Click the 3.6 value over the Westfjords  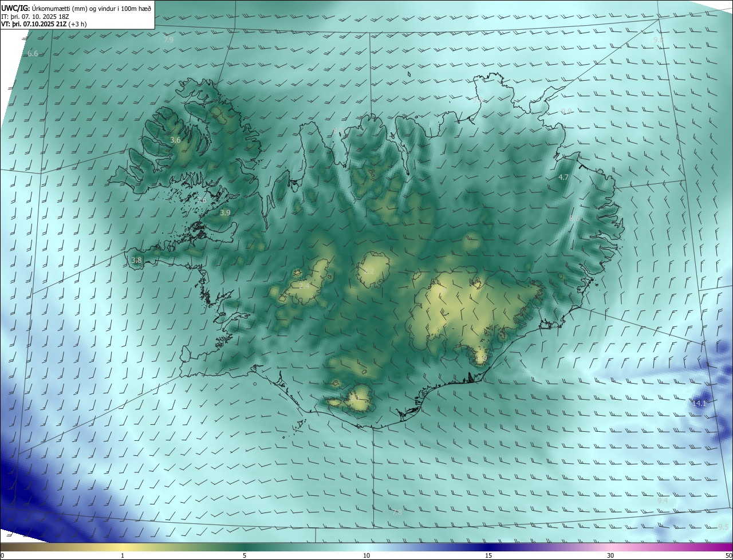176,140
